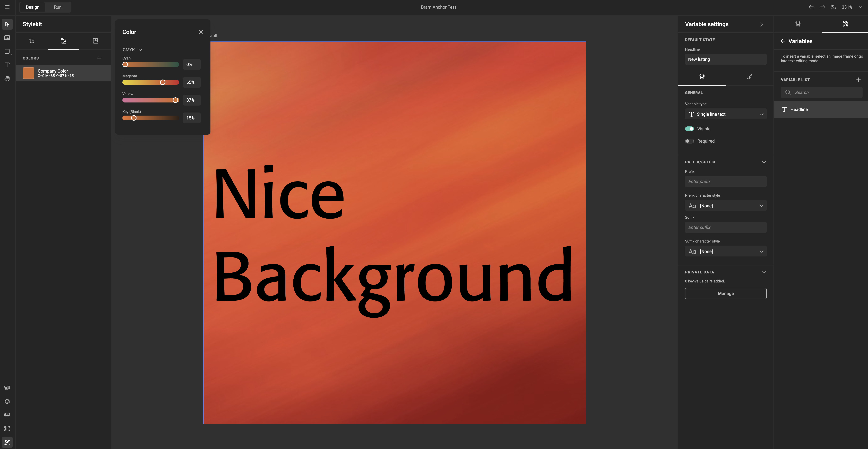Adjust the Key (Black) slider
The width and height of the screenshot is (868, 449).
click(x=151, y=118)
